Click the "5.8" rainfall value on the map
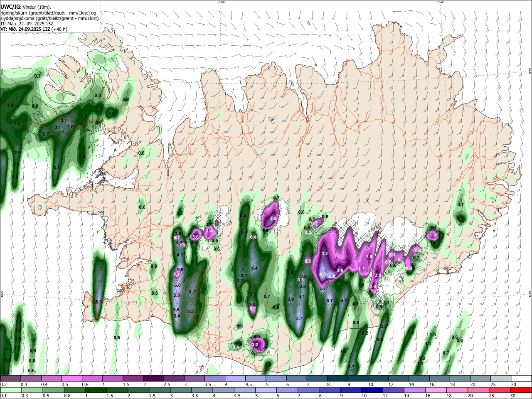 point(177,295)
